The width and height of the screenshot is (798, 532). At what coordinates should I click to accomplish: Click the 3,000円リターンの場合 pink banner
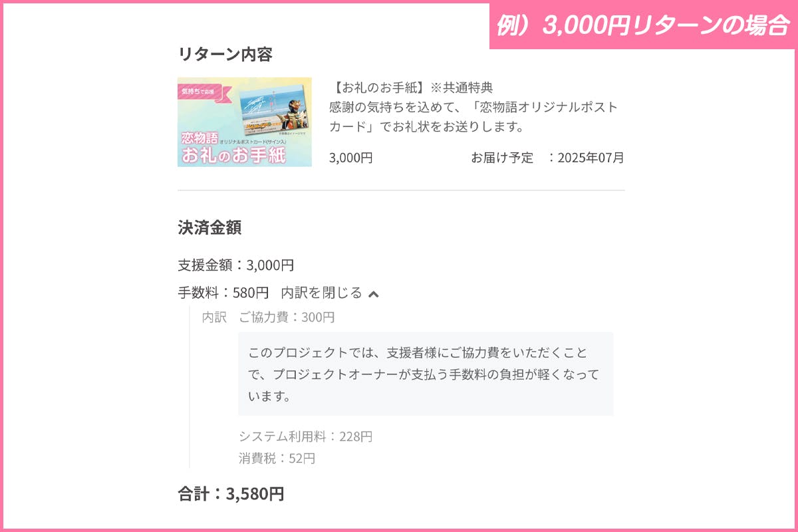(643, 25)
